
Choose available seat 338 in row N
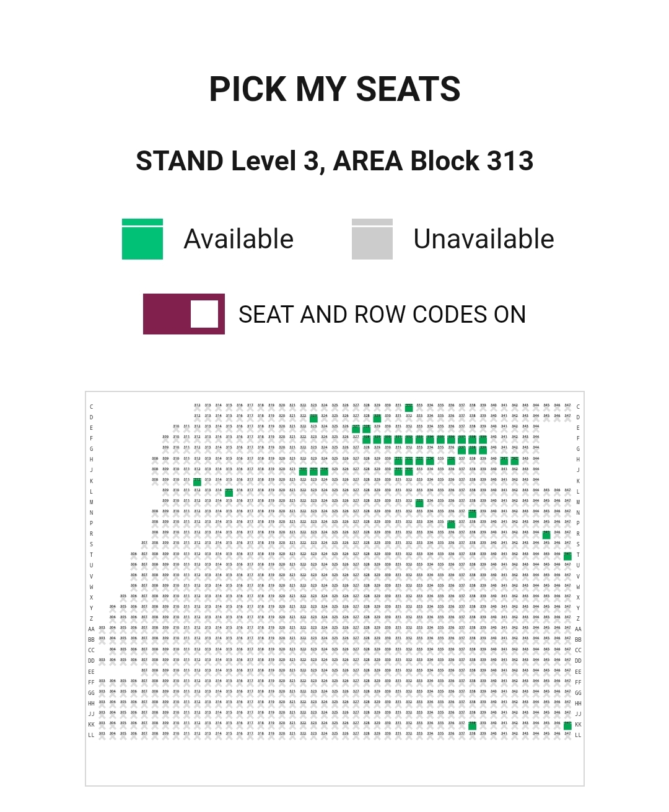[472, 513]
